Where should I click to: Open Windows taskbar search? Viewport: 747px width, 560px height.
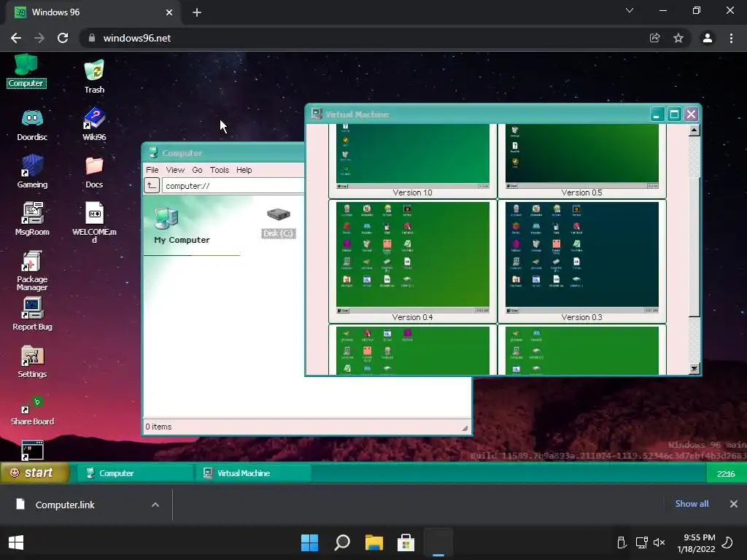pyautogui.click(x=342, y=542)
